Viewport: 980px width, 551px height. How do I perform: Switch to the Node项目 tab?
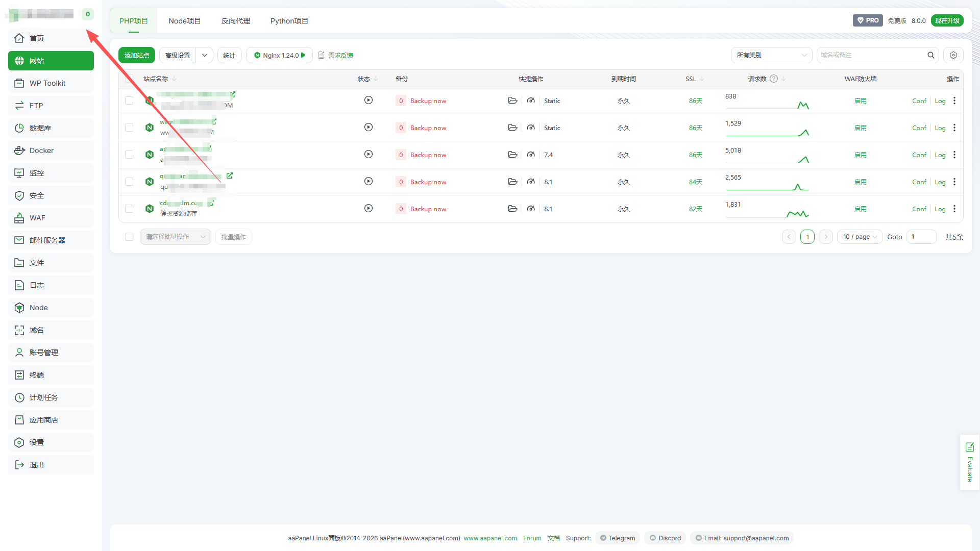(184, 21)
